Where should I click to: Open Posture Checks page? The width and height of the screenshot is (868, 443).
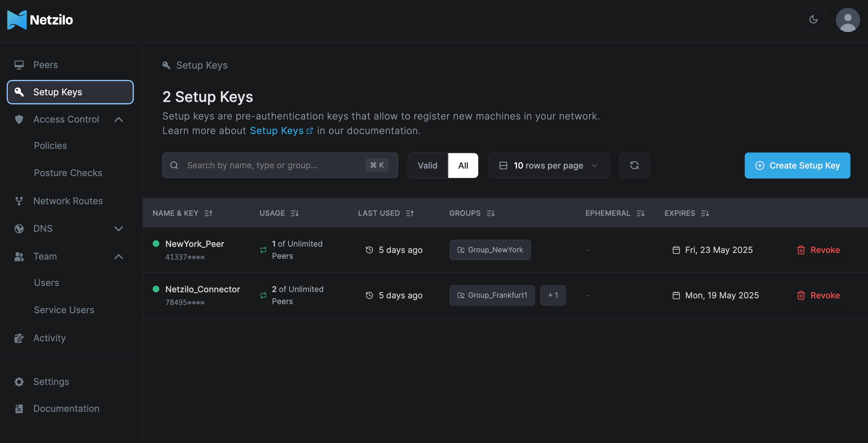[68, 173]
